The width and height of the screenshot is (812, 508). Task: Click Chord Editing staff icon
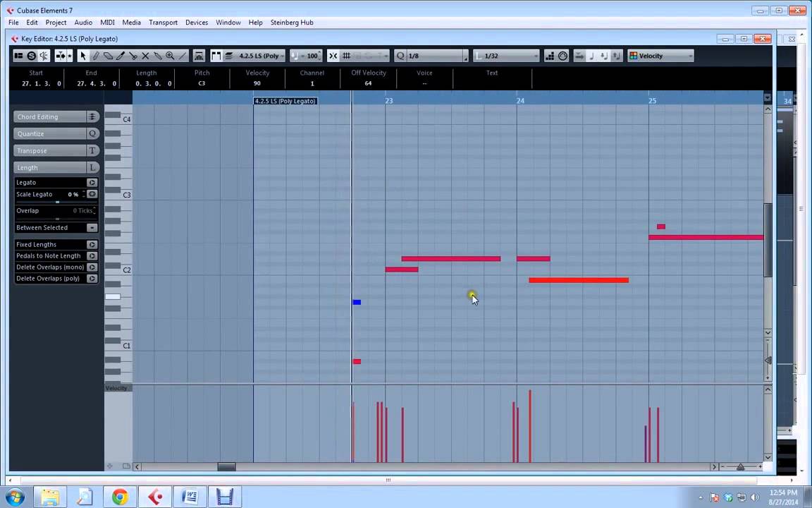(92, 116)
